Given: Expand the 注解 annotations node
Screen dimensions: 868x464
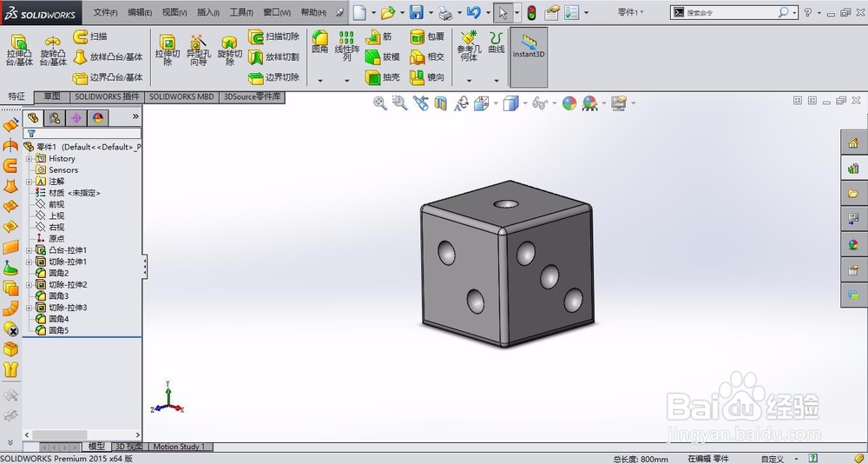Looking at the screenshot, I should pyautogui.click(x=30, y=182).
